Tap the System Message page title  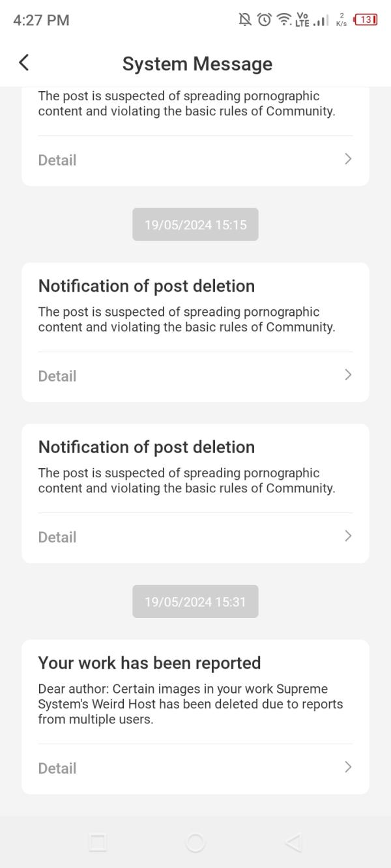(x=197, y=64)
